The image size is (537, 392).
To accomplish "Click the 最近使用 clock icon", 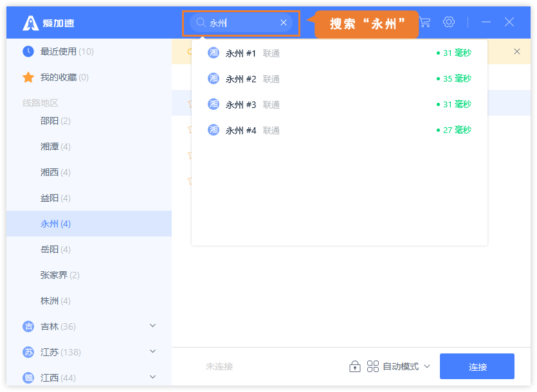I will (x=28, y=51).
